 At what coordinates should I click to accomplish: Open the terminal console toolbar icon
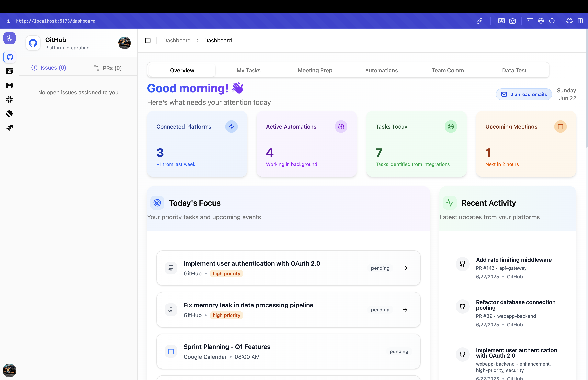click(x=530, y=21)
